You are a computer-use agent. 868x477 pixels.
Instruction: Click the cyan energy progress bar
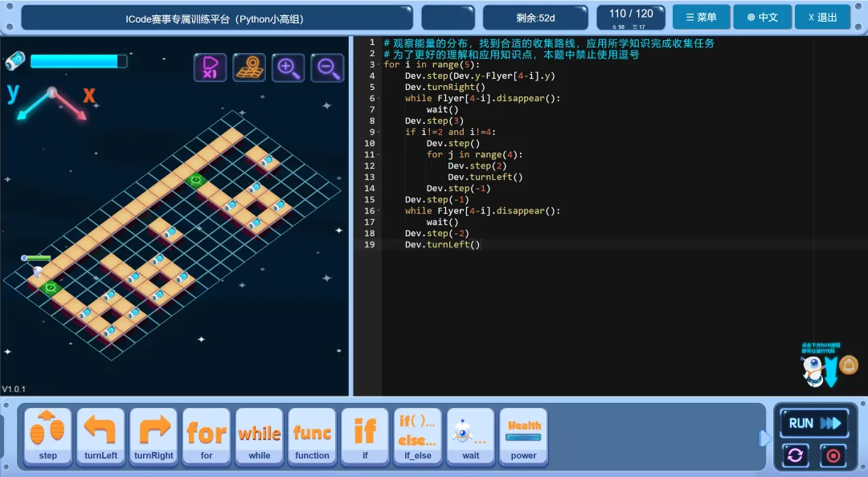point(78,61)
